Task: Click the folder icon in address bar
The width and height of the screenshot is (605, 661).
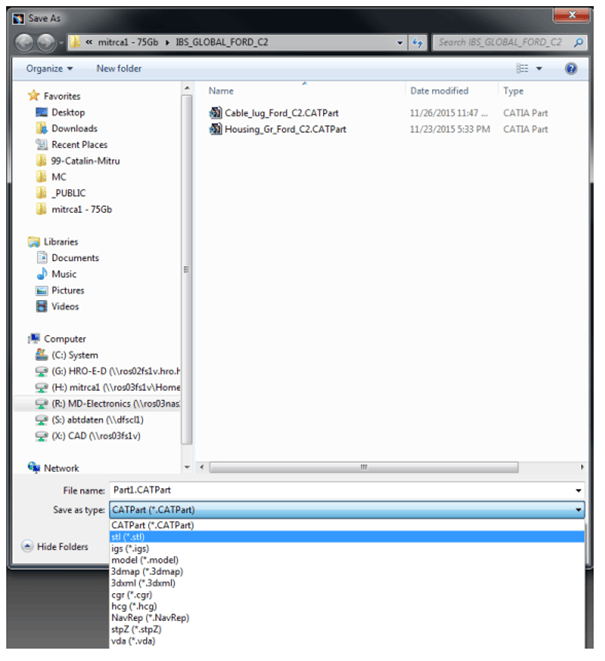Action: pos(75,42)
